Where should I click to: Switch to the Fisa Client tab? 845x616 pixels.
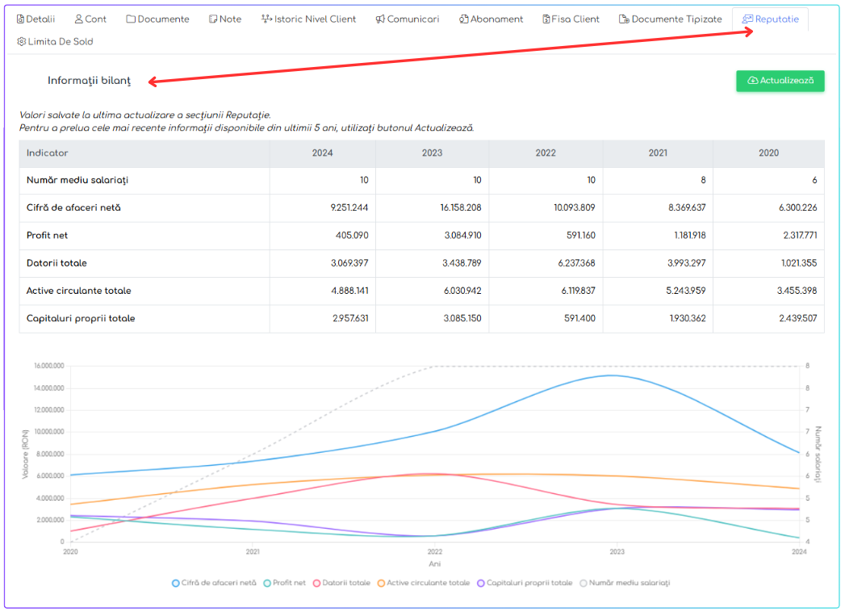pos(571,19)
